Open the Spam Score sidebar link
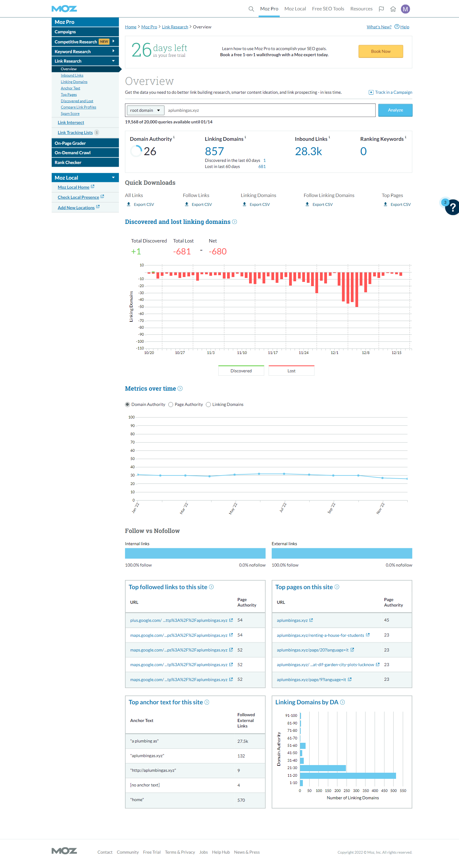Screen dimensions: 459x868 (x=70, y=114)
